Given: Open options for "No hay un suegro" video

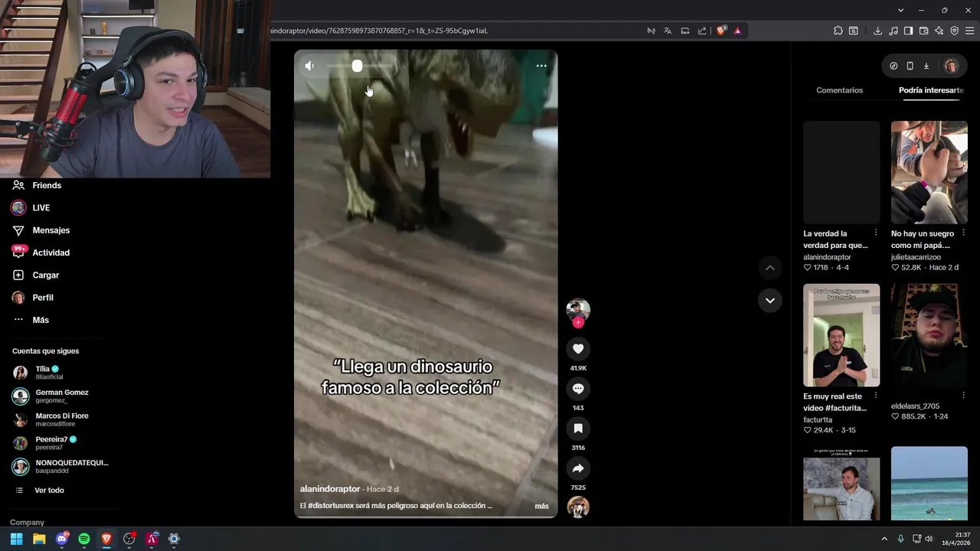Looking at the screenshot, I should [x=964, y=233].
